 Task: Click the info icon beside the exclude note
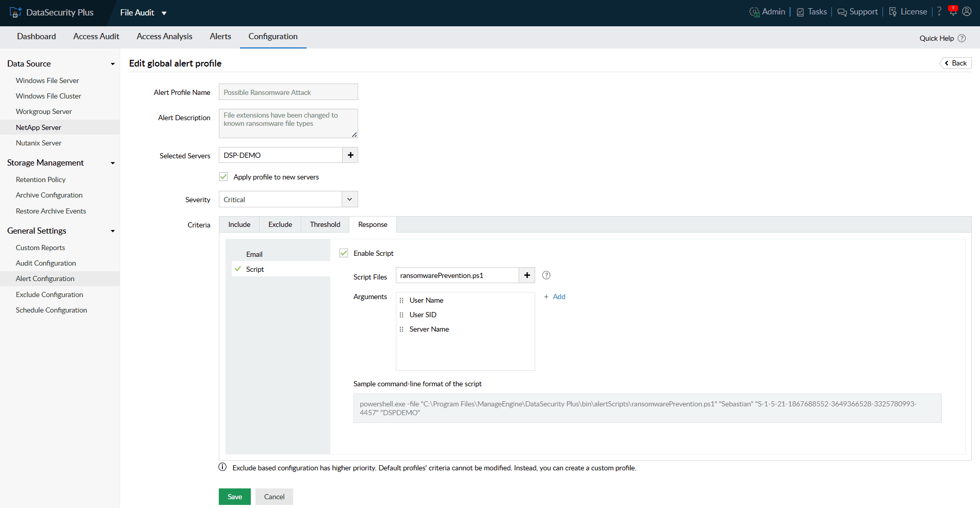click(x=222, y=467)
